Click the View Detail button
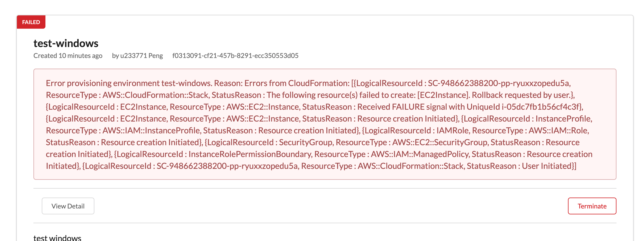The width and height of the screenshot is (644, 241). [x=68, y=206]
